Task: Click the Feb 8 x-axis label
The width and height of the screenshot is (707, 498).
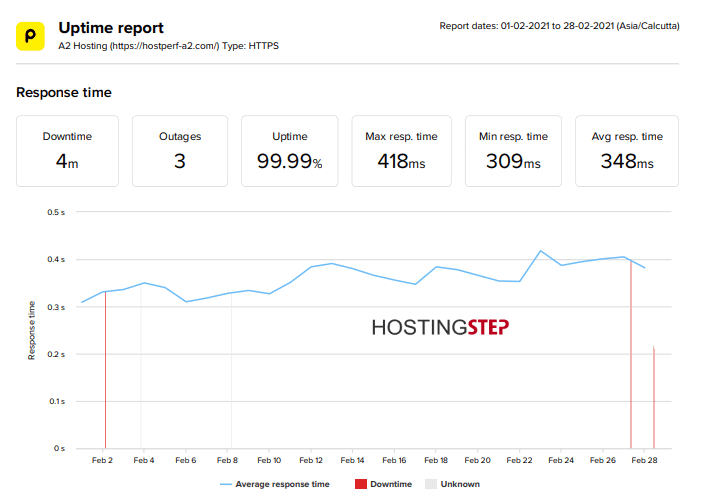Action: (x=227, y=460)
